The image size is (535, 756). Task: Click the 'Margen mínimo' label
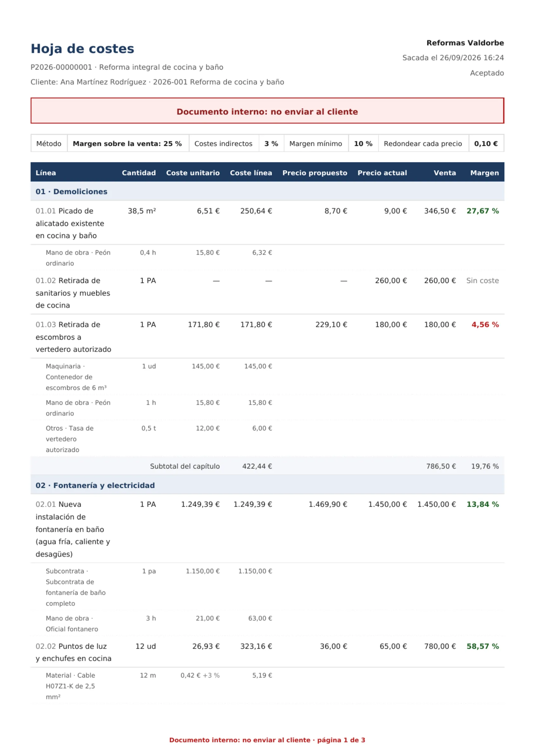315,144
